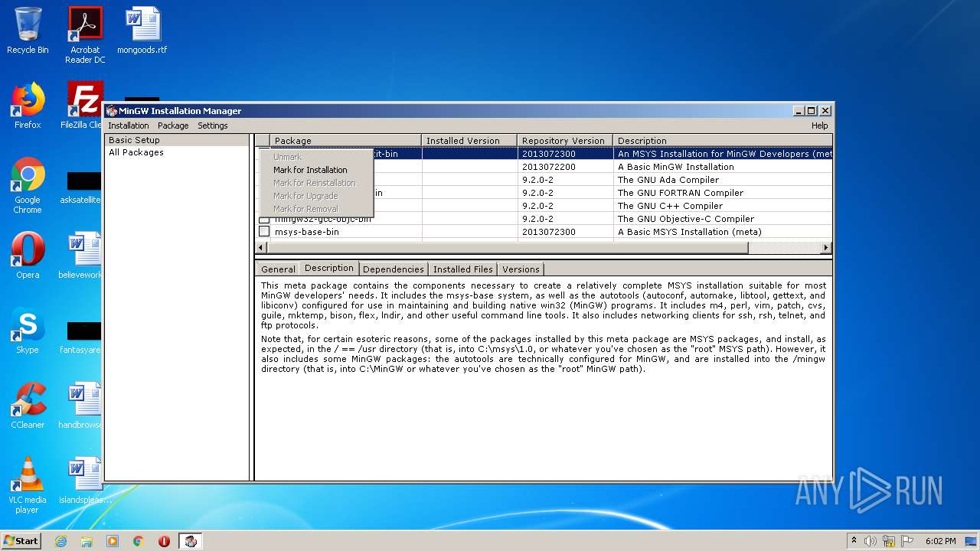
Task: Open the Help menu
Action: pyautogui.click(x=820, y=126)
